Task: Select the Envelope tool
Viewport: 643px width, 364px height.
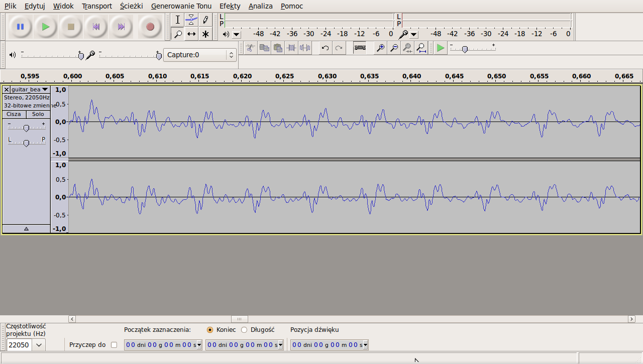Action: [x=191, y=20]
